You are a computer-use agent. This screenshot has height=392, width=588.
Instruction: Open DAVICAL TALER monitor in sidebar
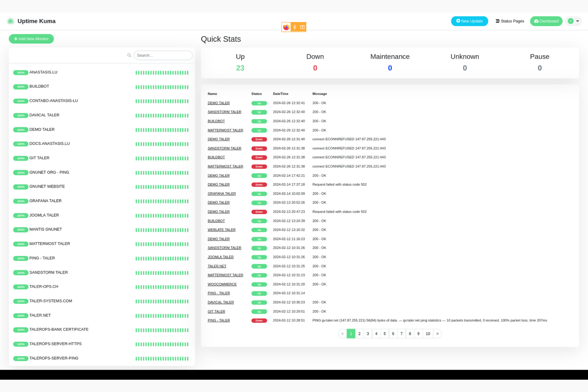coord(102,115)
